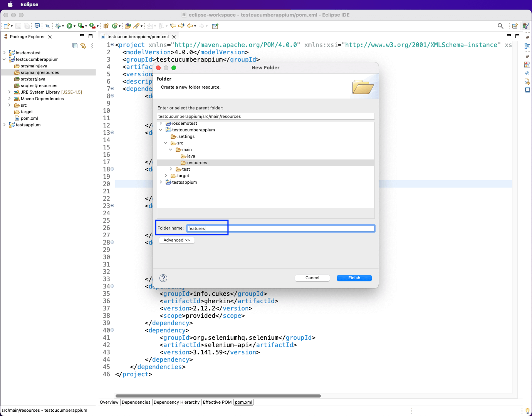
Task: Open the Javadoc @ view icon
Action: (x=527, y=73)
